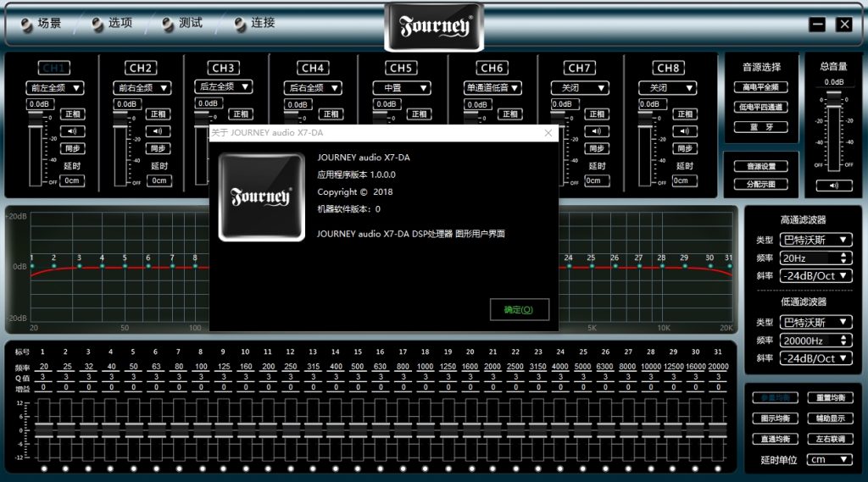Open CH5 中置 channel type dropdown
The height and width of the screenshot is (482, 868).
tap(401, 88)
